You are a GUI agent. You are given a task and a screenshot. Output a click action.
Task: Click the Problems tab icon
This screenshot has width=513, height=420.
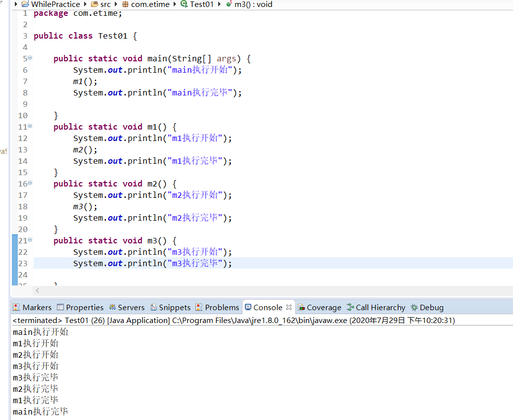pyautogui.click(x=198, y=307)
